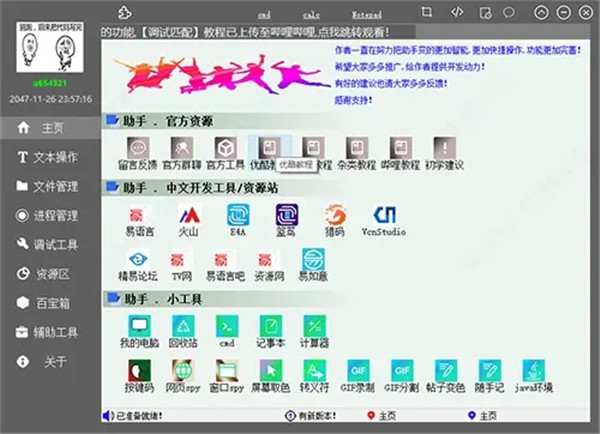Open the 网页spy tool
The height and width of the screenshot is (434, 600).
tap(183, 376)
